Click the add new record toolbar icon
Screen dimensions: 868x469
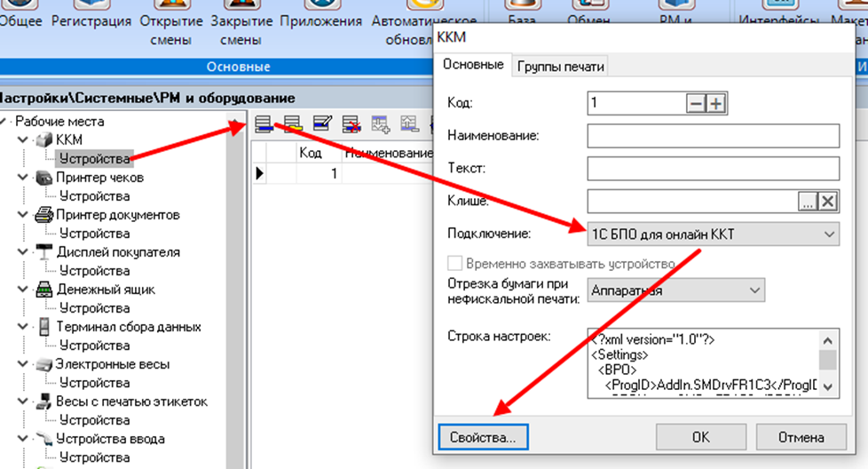tap(264, 123)
